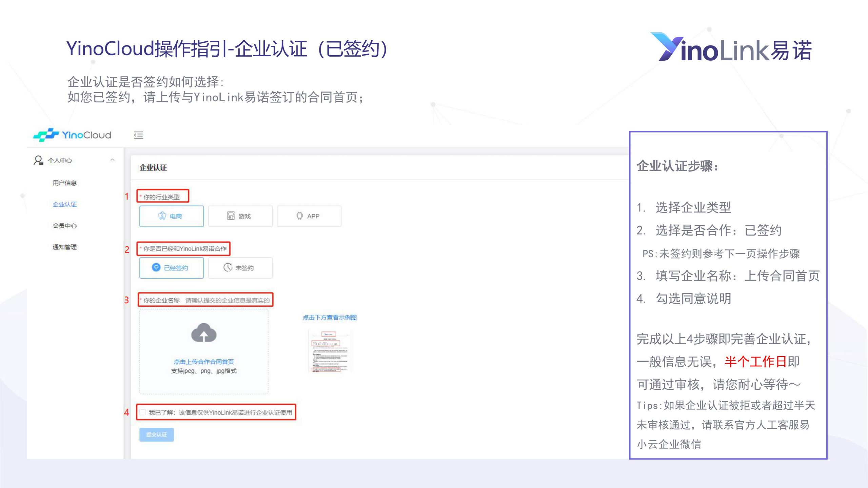Screen dimensions: 868x488
Task: Open 通知管理 in the sidebar
Action: click(x=65, y=247)
